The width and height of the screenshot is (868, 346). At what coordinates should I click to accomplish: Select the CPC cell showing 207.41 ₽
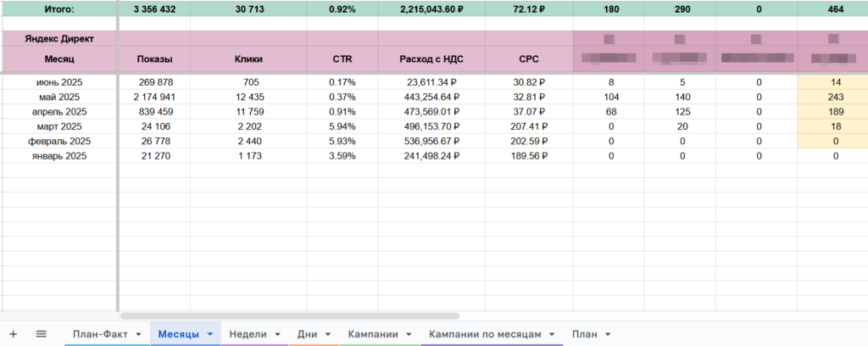coord(529,126)
